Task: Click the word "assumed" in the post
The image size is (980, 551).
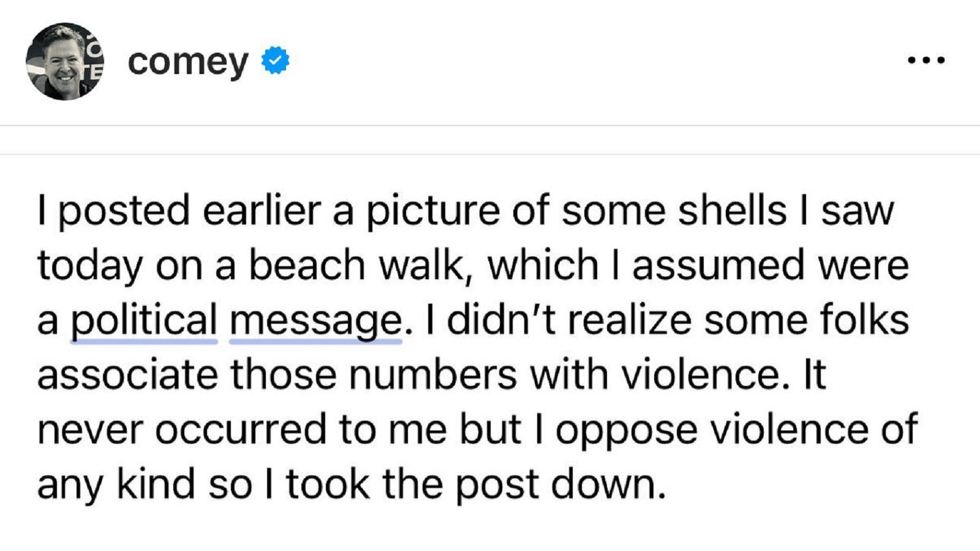Action: click(x=717, y=266)
